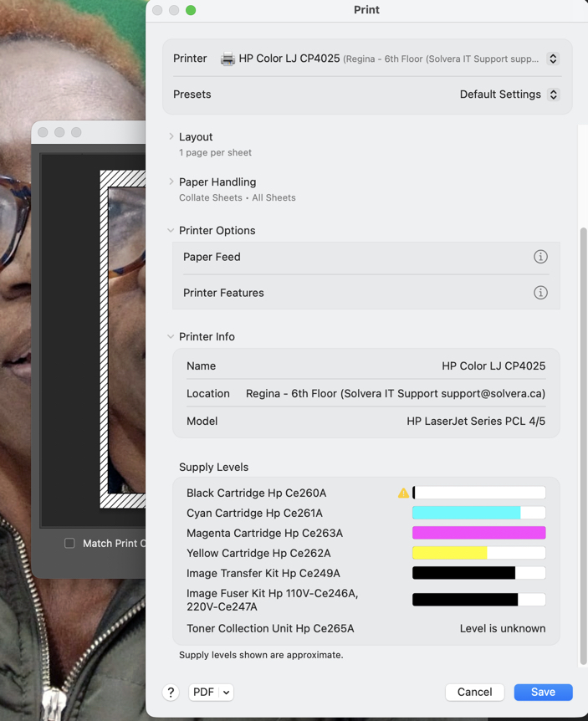Collapse the Printer Options section
588x721 pixels.
(x=171, y=230)
